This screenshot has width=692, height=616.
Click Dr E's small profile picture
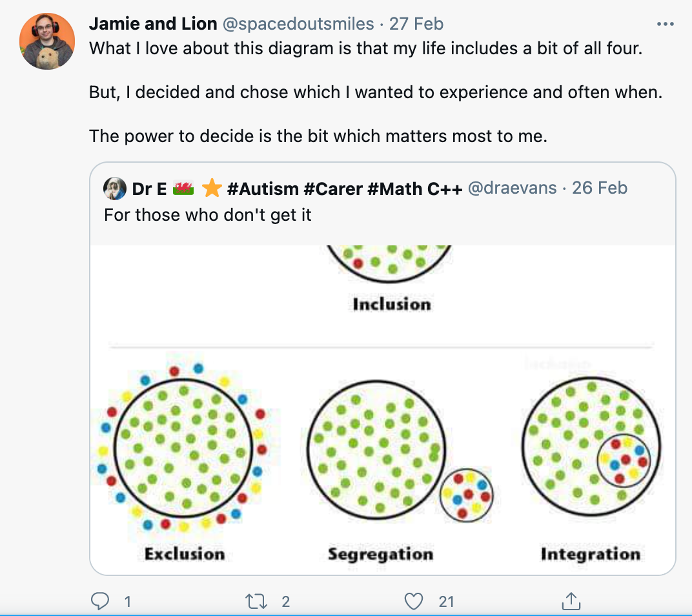[x=115, y=189]
